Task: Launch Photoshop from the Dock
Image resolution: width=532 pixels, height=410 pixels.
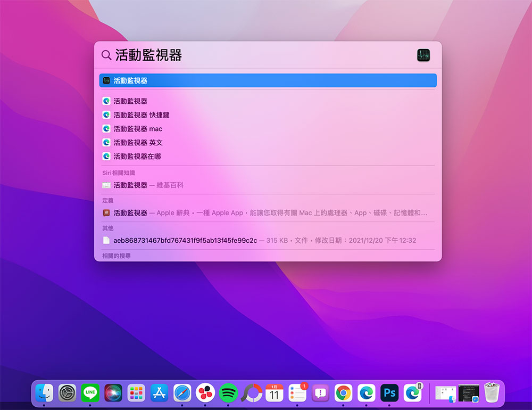Action: (x=389, y=393)
